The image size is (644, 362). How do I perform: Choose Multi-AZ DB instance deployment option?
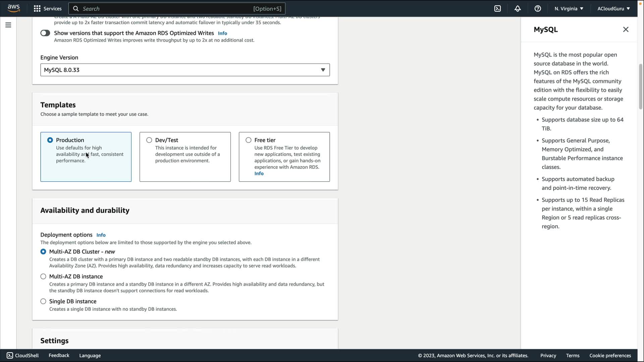[43, 277]
